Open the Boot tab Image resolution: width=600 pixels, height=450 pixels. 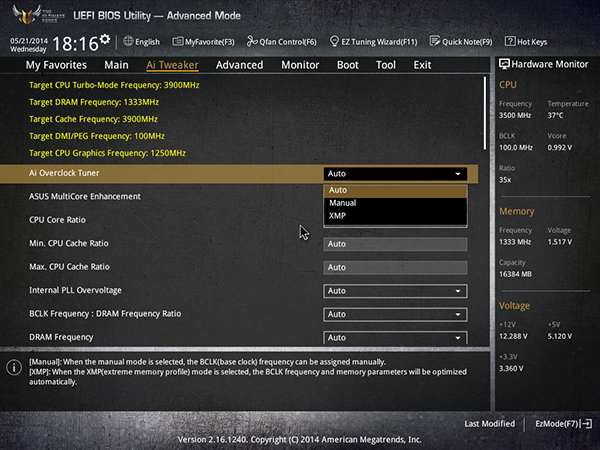point(347,65)
